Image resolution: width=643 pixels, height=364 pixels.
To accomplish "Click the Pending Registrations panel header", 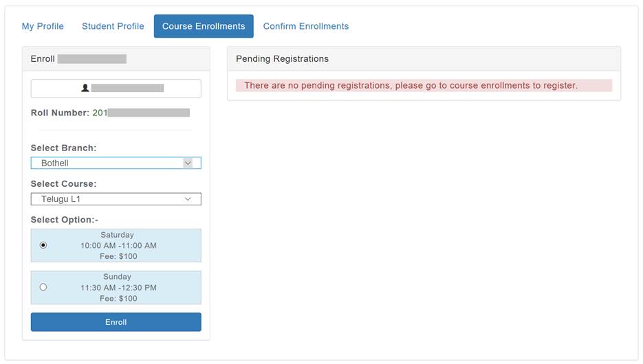I will tap(424, 58).
